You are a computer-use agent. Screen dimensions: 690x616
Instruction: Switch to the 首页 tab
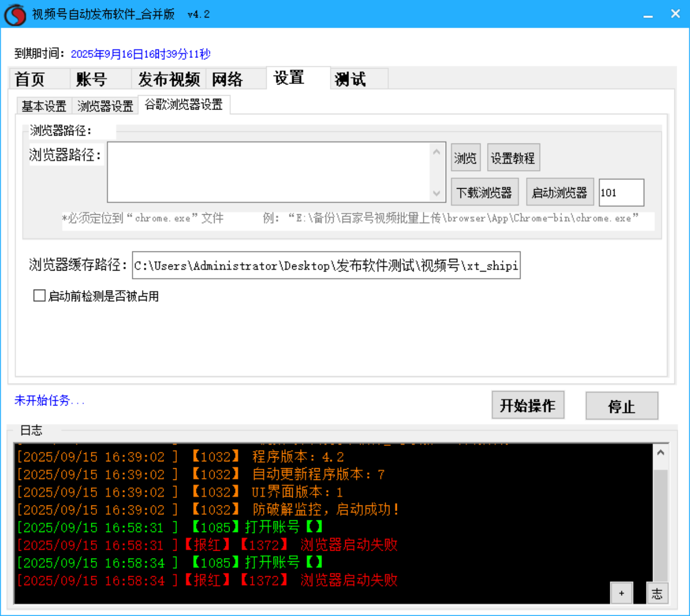[x=32, y=79]
